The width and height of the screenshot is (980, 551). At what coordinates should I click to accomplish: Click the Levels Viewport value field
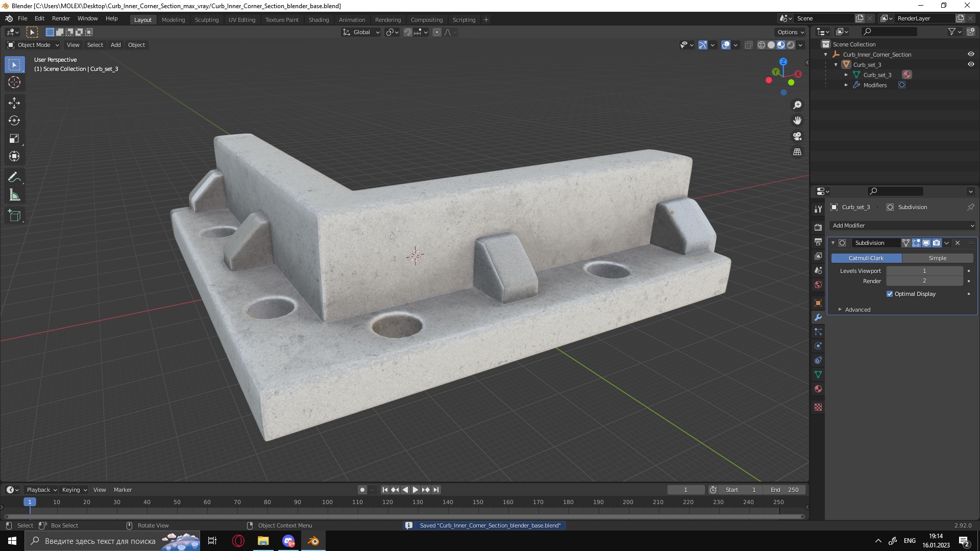coord(924,271)
